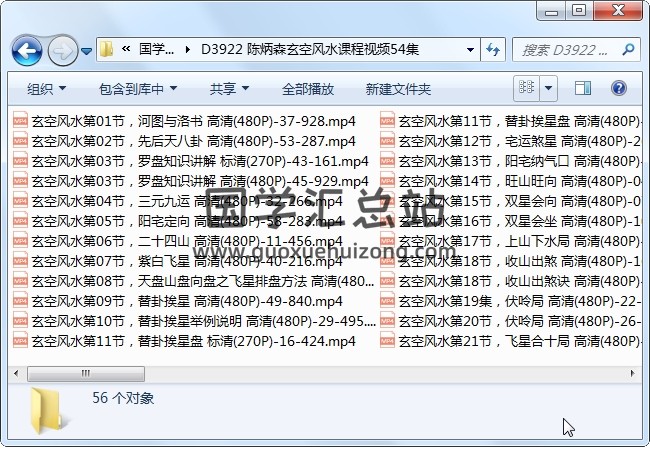Screen dimensions: 650x450
Task: Click the Forward navigation arrow button
Action: (x=63, y=51)
